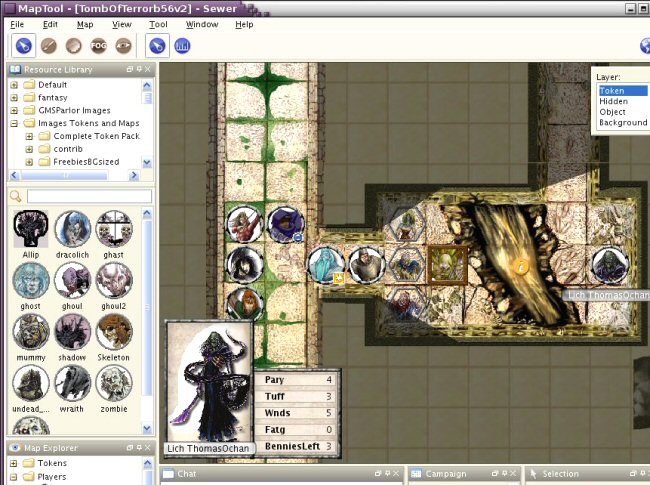Collapse the Images Tokens and Maps folder
The width and height of the screenshot is (650, 485).
coord(14,124)
